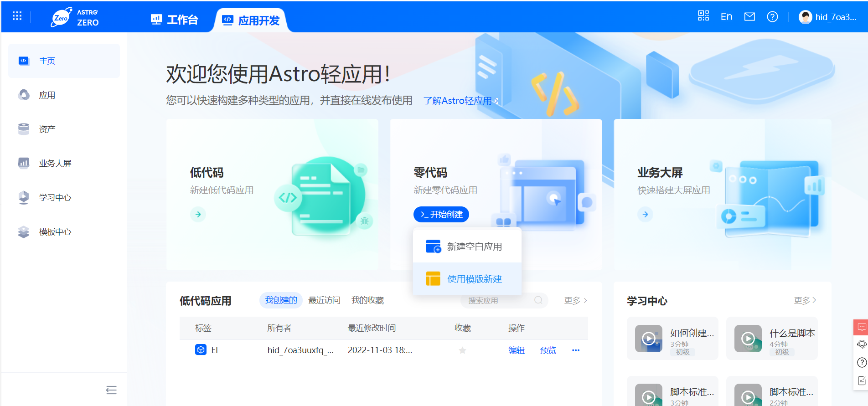Click 预览 for the EI app
This screenshot has height=406, width=868.
coord(548,350)
